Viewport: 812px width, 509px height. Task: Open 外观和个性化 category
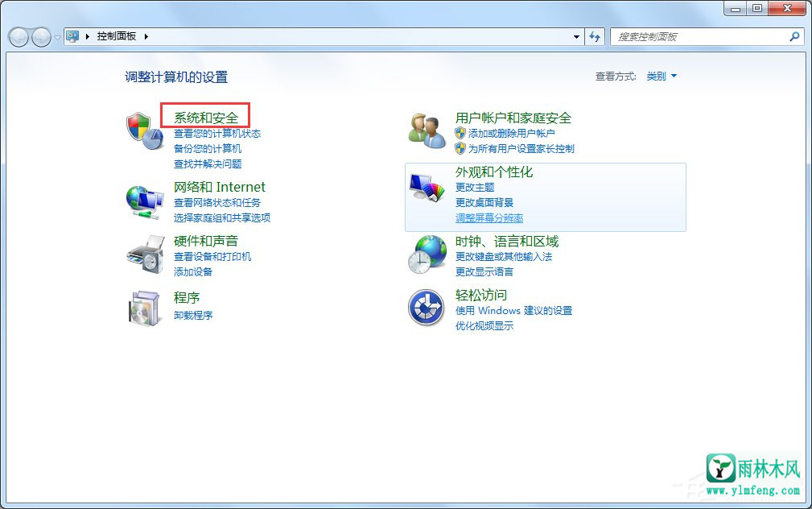coord(494,172)
